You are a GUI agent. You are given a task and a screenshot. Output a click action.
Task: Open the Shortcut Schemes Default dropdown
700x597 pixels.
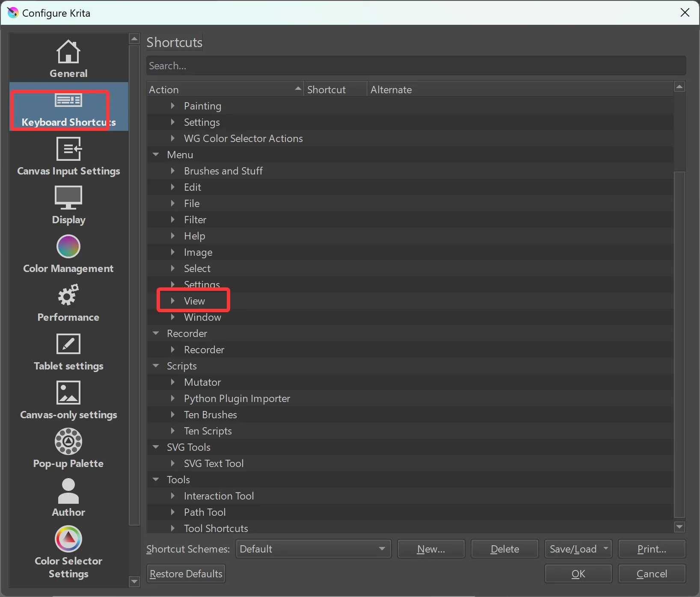(313, 549)
